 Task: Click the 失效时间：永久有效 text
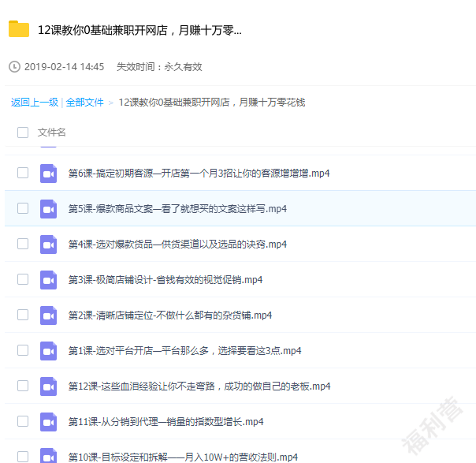coord(159,67)
